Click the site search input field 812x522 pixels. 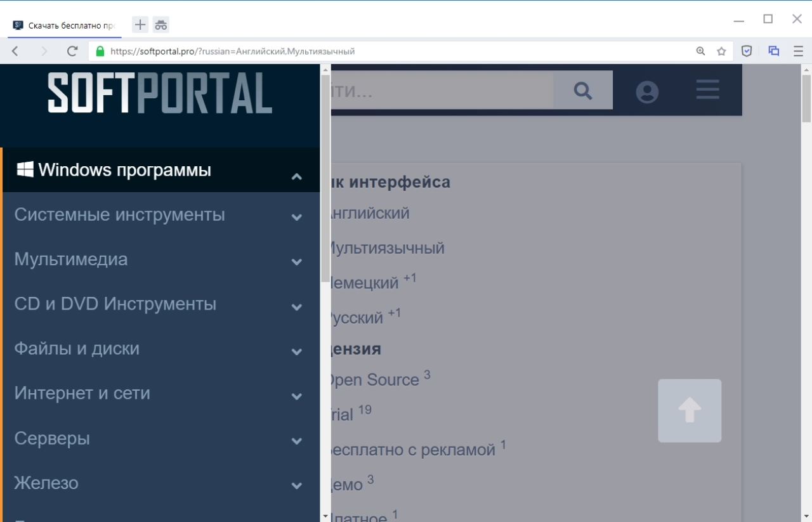coord(442,90)
